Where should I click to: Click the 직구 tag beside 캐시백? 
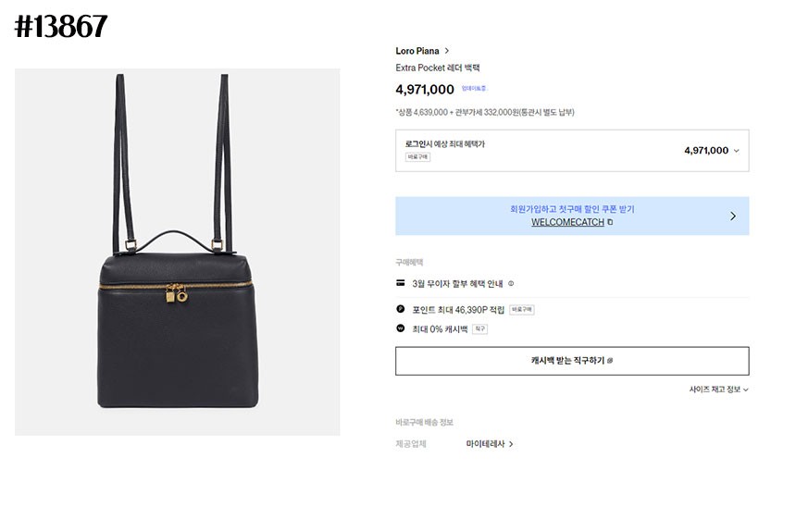click(479, 329)
